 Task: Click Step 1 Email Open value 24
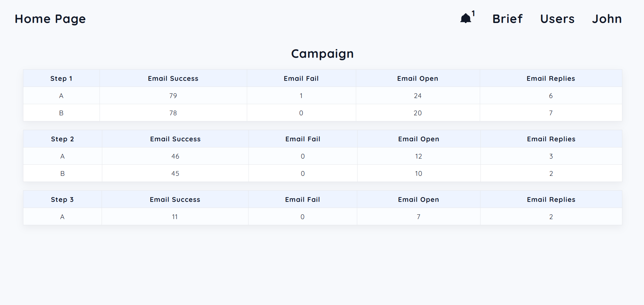point(417,96)
